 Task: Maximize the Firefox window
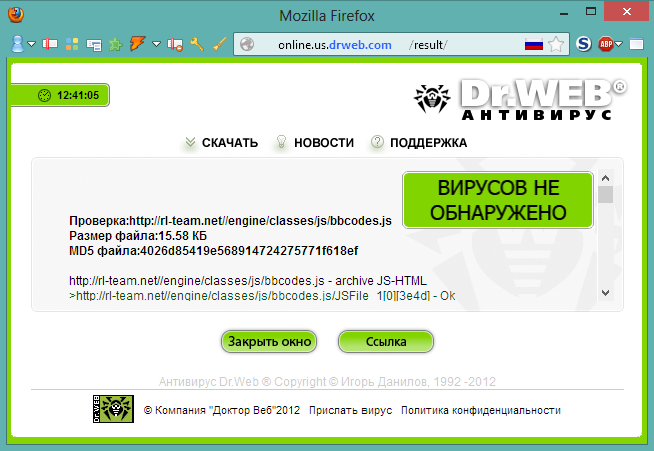tap(591, 12)
